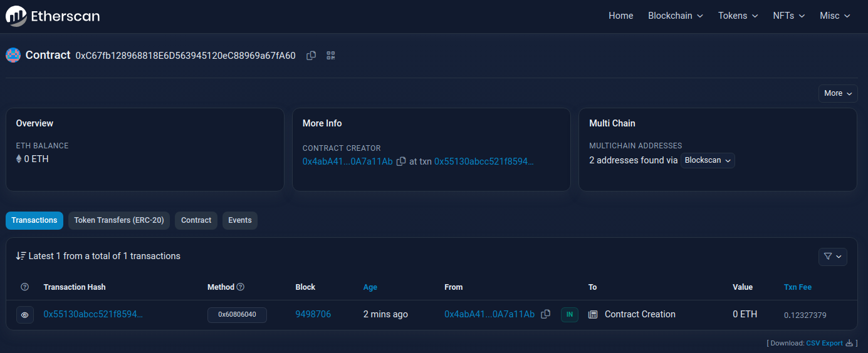Screen dimensions: 868x353
Task: Open transaction hash 0x55130abcc521f8594 in table
Action: 93,314
